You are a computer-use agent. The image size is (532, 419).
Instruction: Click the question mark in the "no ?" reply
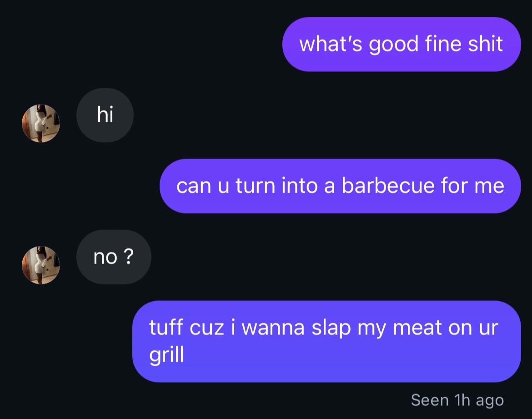(x=129, y=256)
